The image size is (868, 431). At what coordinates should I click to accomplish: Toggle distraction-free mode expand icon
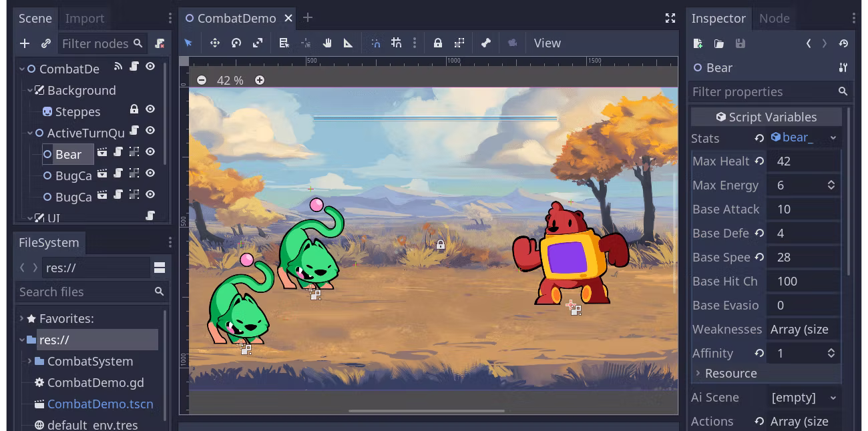[670, 18]
